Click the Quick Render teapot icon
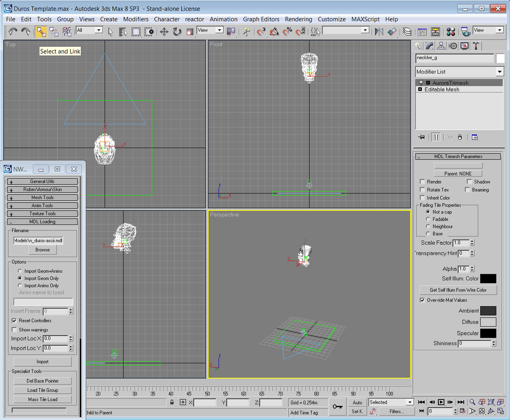The height and width of the screenshot is (420, 510). (x=466, y=31)
